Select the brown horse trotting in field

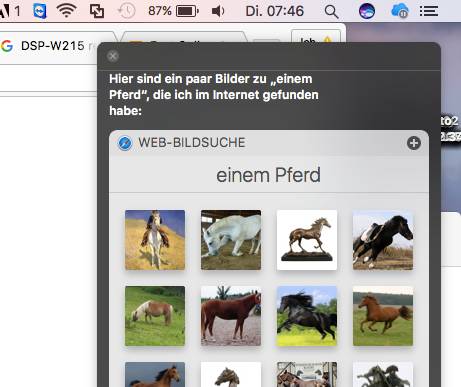click(x=383, y=316)
